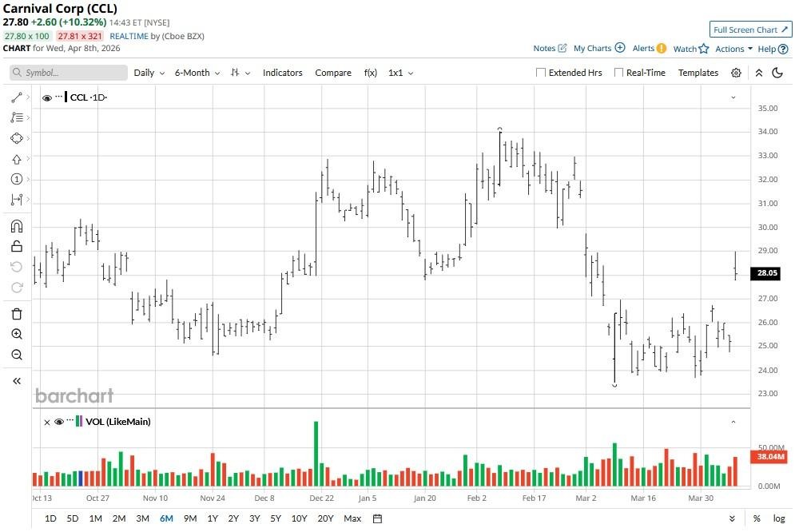Open the Compare menu
Viewport: 795px width, 532px height.
[x=333, y=73]
